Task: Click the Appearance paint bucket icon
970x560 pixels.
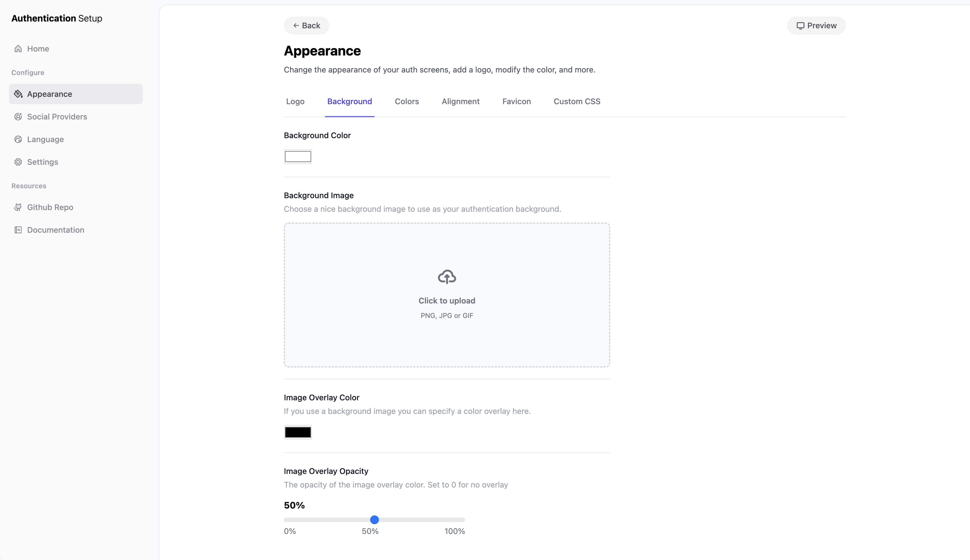Action: tap(18, 94)
